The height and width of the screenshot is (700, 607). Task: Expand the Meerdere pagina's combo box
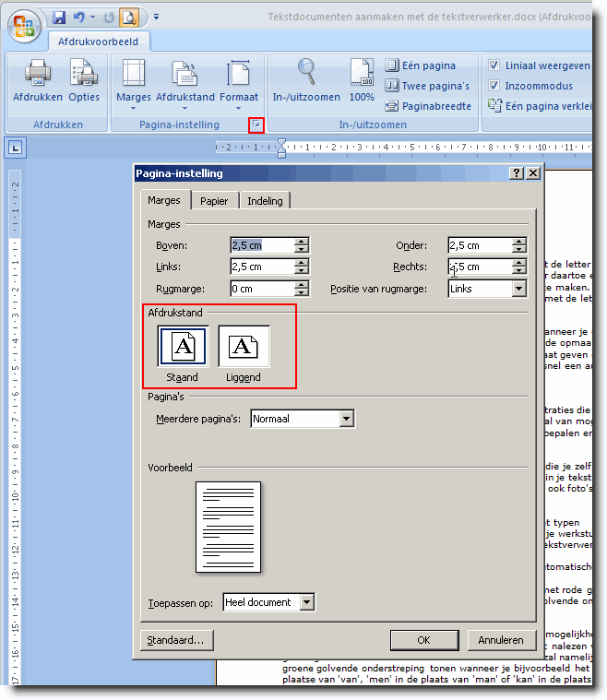pyautogui.click(x=347, y=419)
